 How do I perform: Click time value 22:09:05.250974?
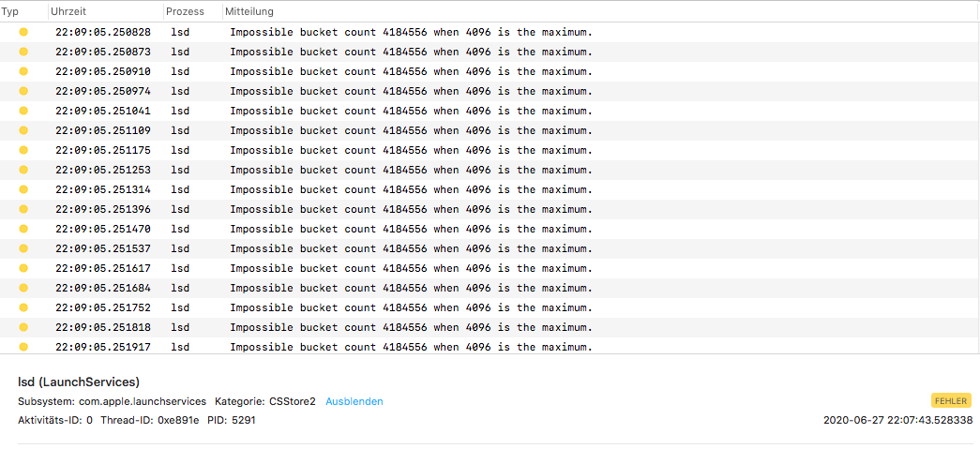[x=102, y=91]
